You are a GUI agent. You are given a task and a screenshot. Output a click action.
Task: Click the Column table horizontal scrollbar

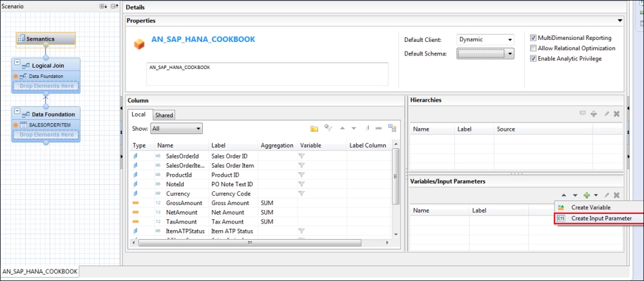pos(249,243)
